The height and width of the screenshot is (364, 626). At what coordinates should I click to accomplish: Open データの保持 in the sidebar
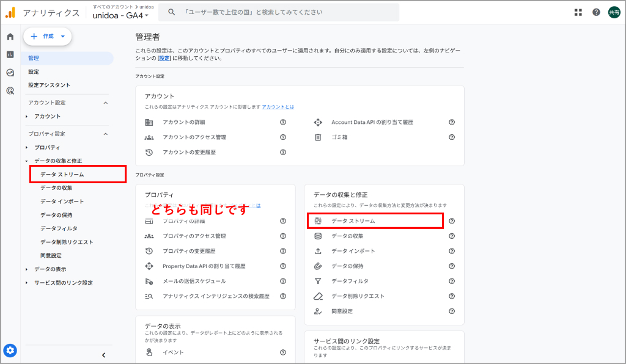click(x=56, y=215)
